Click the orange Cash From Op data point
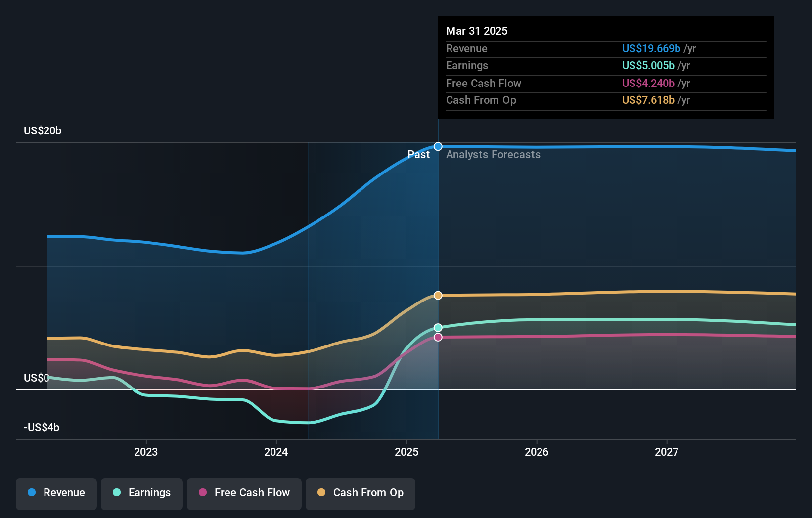Screen dimensions: 812x518 click(x=438, y=295)
